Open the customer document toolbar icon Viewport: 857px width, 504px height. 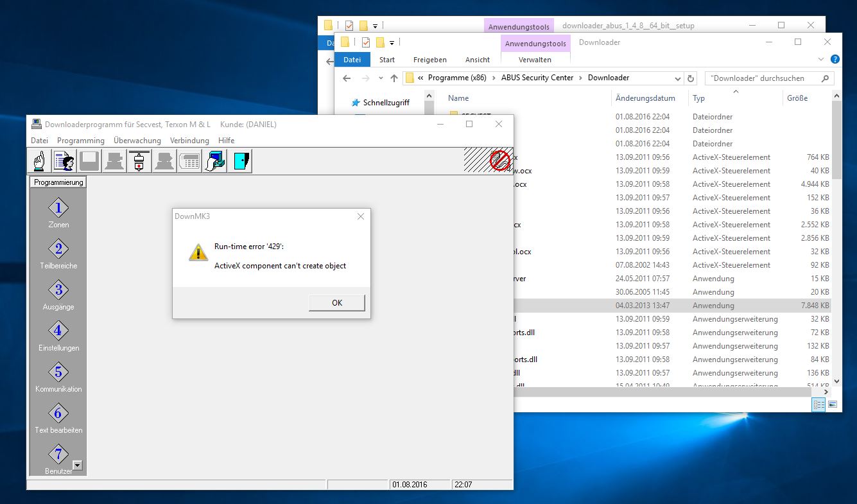pos(65,161)
